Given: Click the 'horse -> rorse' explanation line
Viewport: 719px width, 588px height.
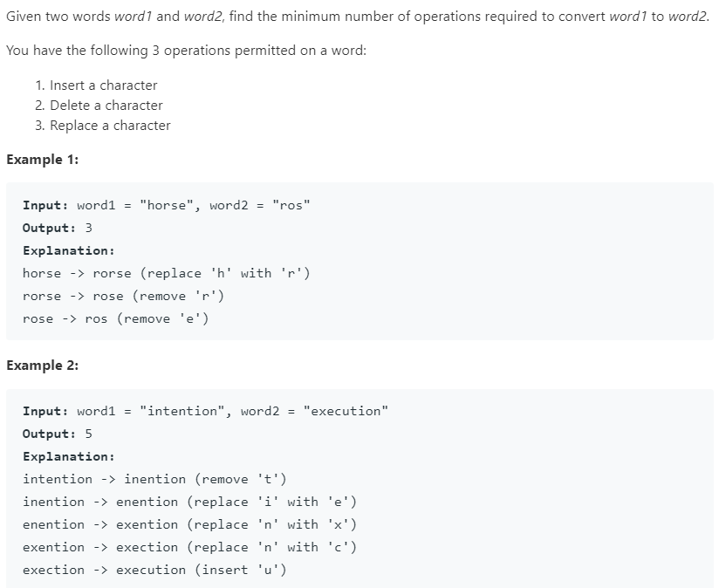Looking at the screenshot, I should [x=166, y=274].
